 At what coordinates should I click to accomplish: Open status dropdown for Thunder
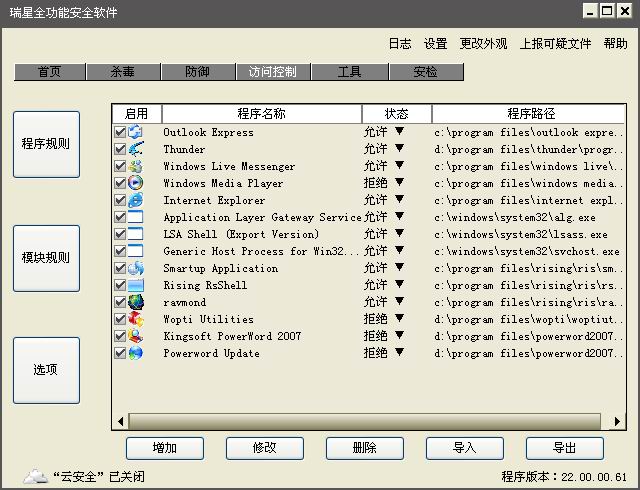click(400, 148)
